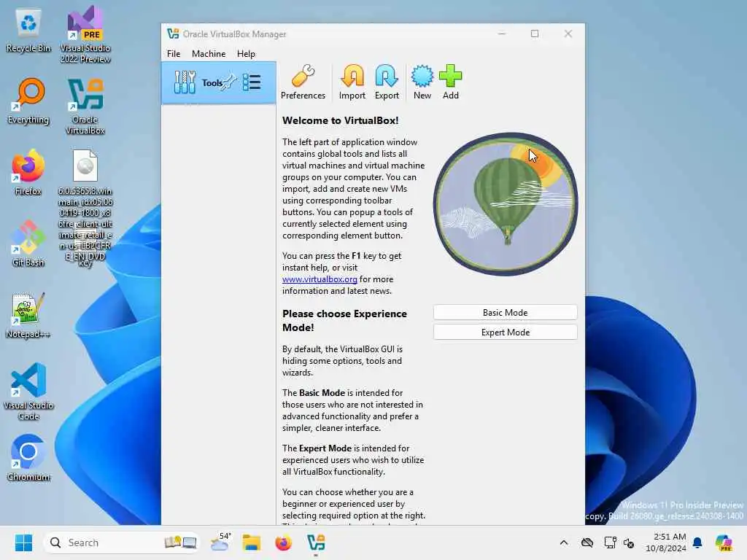This screenshot has height=560, width=747.
Task: Select the Chromium desktop shortcut
Action: pos(28,458)
